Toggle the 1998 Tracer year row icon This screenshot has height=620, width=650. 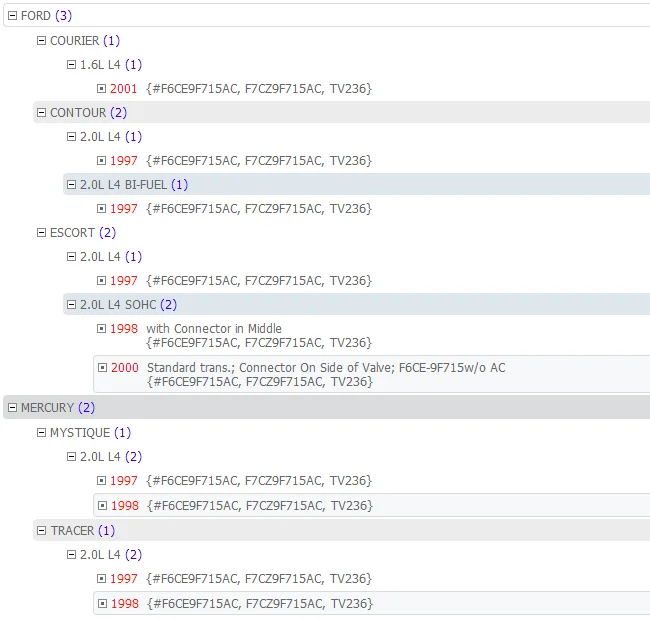pyautogui.click(x=102, y=604)
